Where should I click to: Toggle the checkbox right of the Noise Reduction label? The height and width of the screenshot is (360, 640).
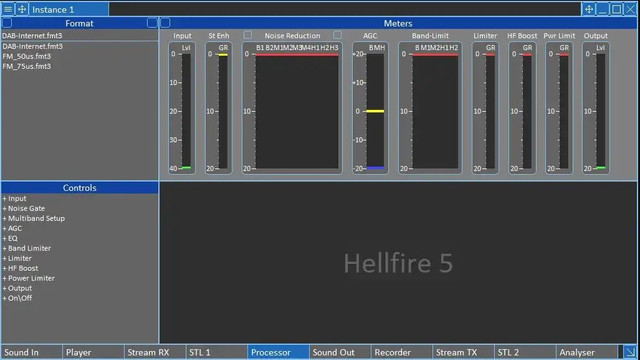(x=337, y=35)
